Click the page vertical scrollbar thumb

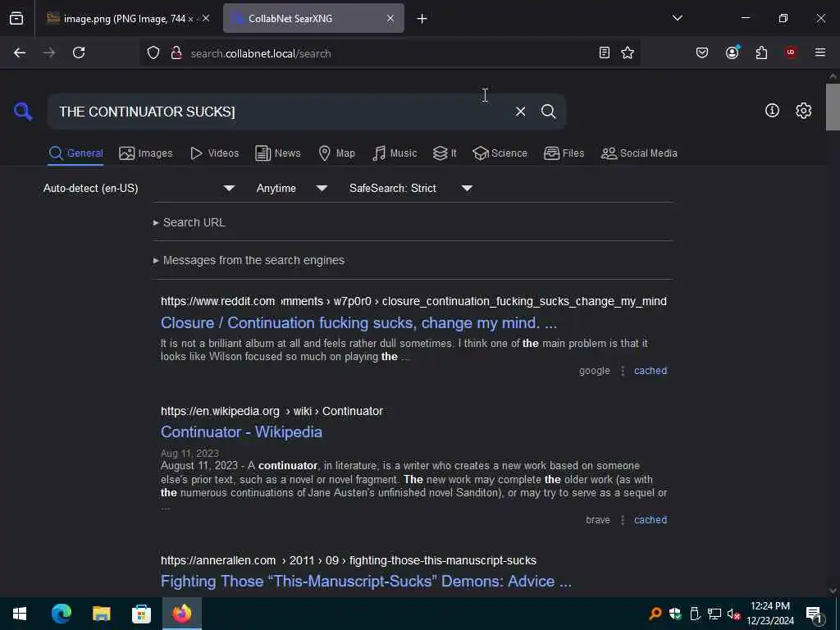(x=833, y=107)
